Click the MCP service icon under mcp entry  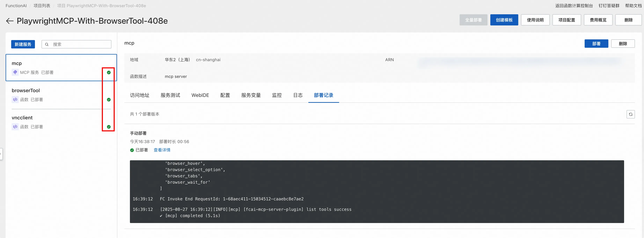pyautogui.click(x=15, y=72)
